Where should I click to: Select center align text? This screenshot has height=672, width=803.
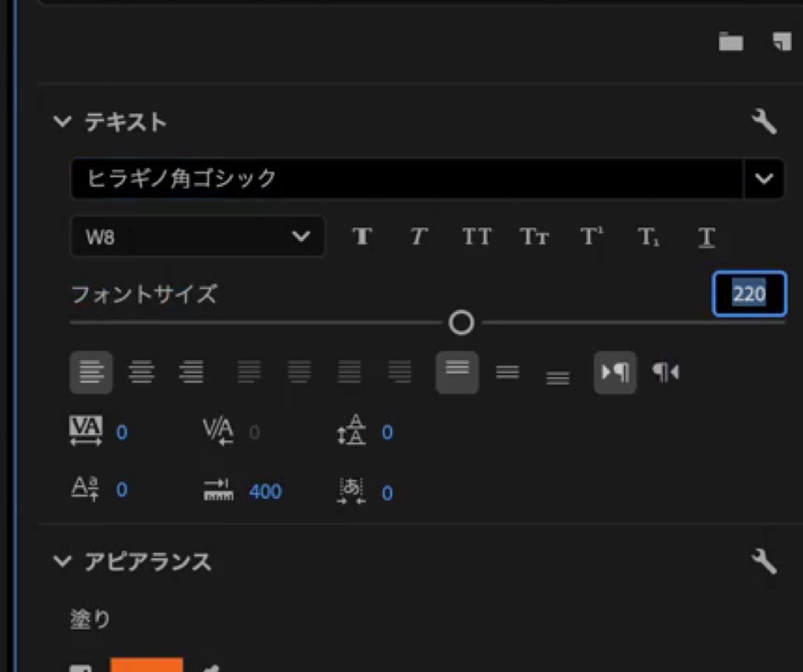click(x=141, y=371)
